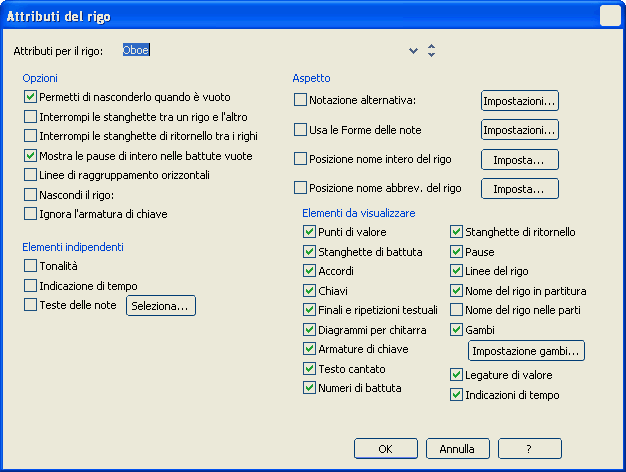This screenshot has height=472, width=626.
Task: Open Impostazioni for 'Usa le Forme delle note'
Action: pos(519,130)
